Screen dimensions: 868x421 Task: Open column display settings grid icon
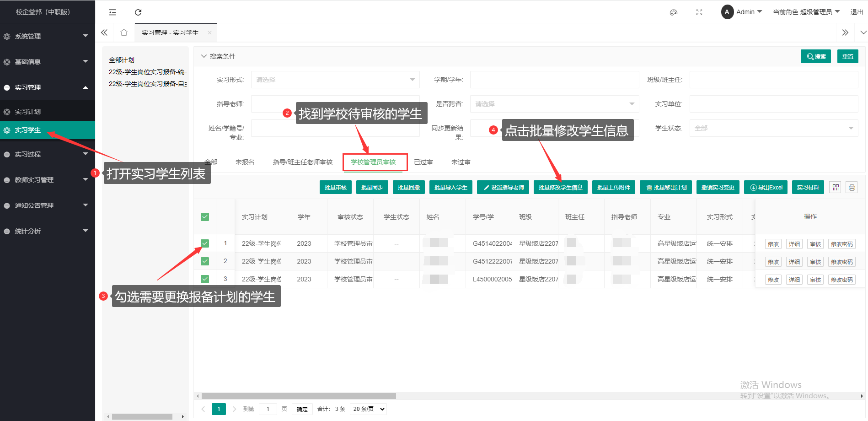pyautogui.click(x=836, y=188)
